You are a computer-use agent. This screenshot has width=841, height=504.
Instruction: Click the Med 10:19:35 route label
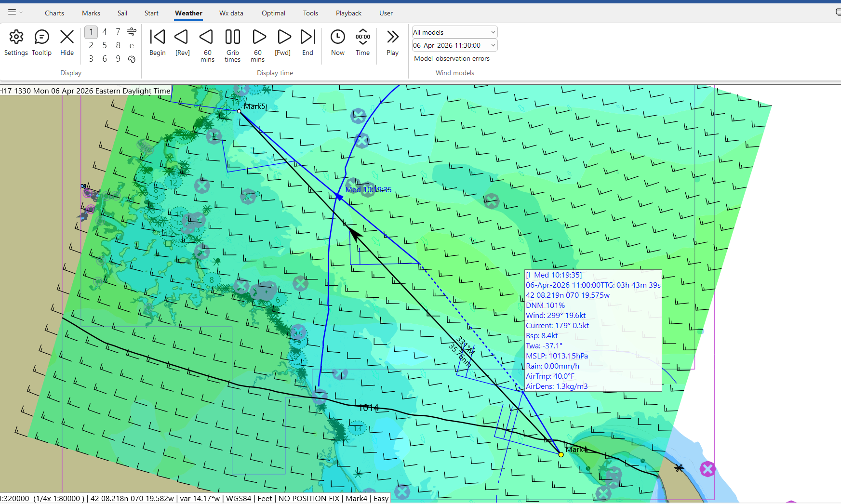[x=368, y=190]
